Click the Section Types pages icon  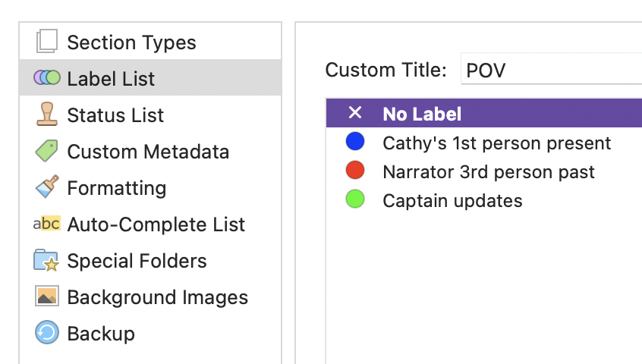click(47, 41)
